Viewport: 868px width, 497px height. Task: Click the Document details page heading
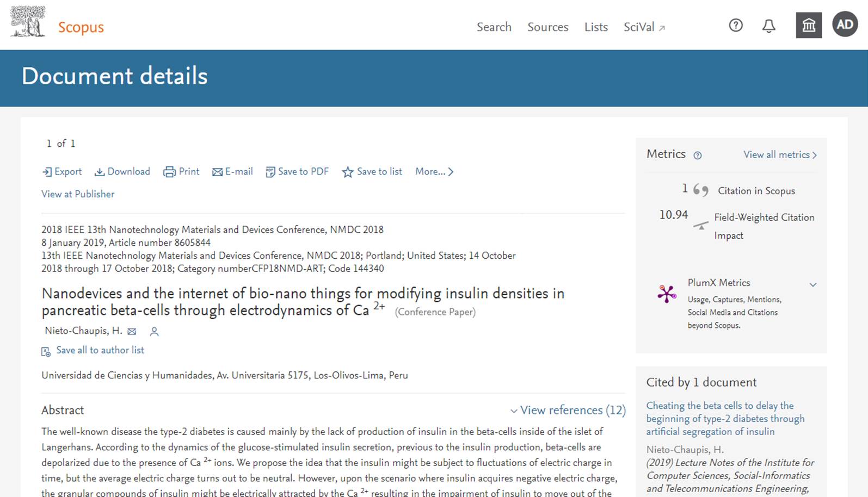pyautogui.click(x=115, y=76)
